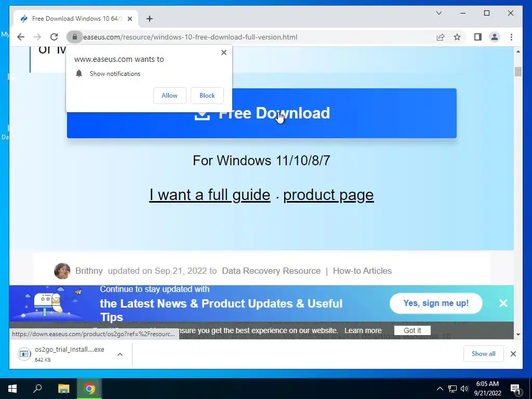
Task: Accept cookies with 'Got it'
Action: point(412,330)
